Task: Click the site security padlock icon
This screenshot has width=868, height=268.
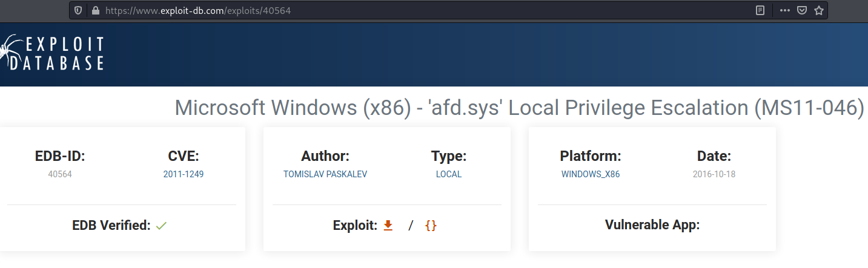Action: 94,10
